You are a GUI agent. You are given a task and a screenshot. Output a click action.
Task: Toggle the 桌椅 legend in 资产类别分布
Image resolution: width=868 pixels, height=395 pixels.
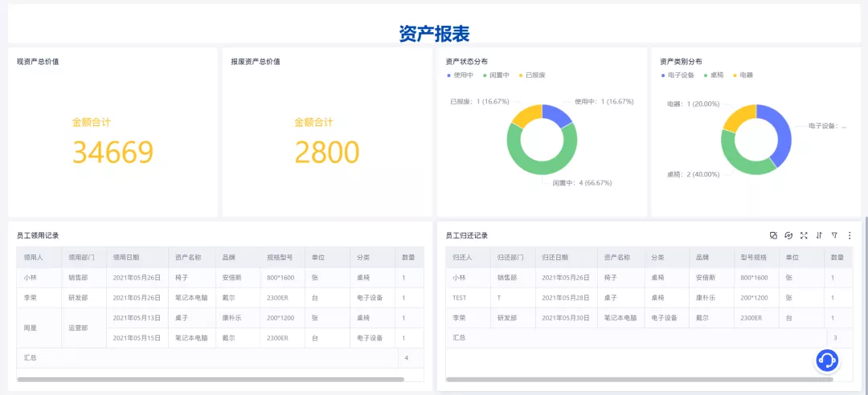click(x=713, y=75)
